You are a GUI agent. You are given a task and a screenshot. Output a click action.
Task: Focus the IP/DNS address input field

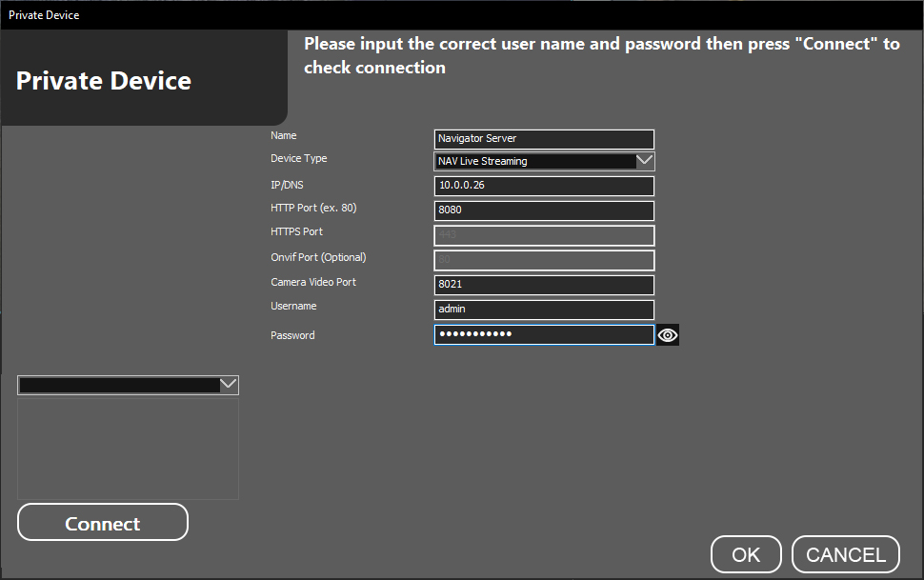(544, 186)
